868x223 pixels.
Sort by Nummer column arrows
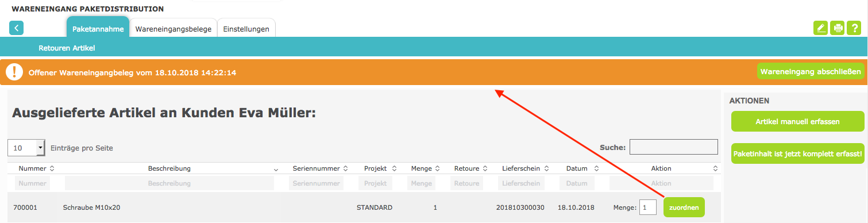pyautogui.click(x=52, y=168)
